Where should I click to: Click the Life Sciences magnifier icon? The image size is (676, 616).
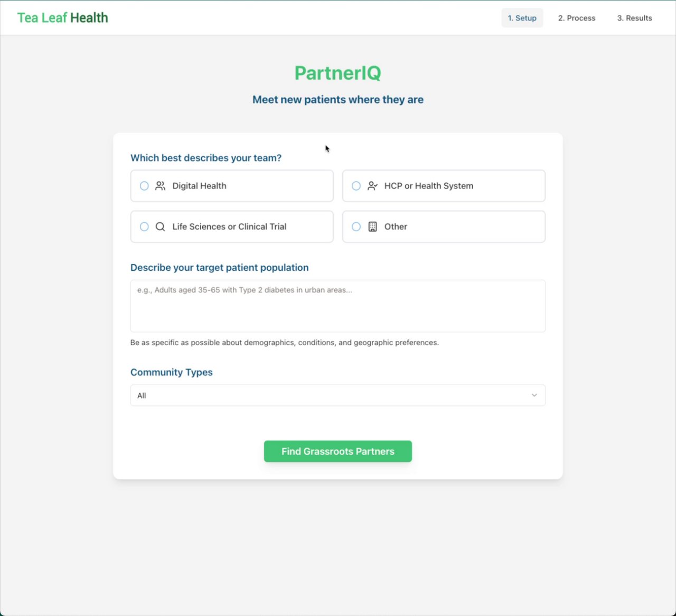coord(160,226)
